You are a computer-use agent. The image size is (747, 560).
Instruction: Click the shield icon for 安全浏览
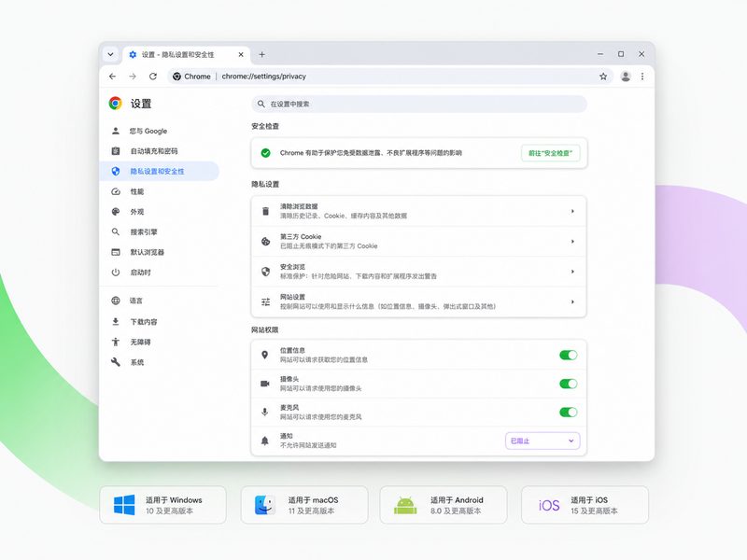pos(265,272)
